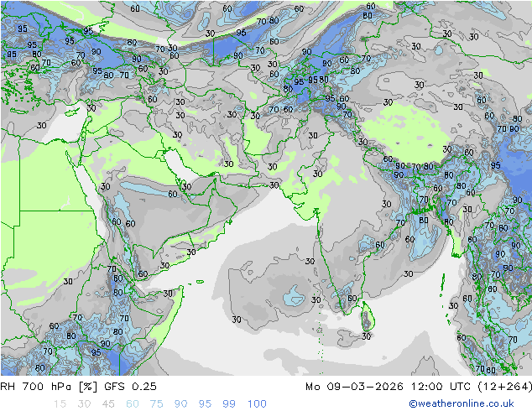Click the legend value 60 in the scale
Screen dimensions: 532x411
pyautogui.click(x=133, y=404)
